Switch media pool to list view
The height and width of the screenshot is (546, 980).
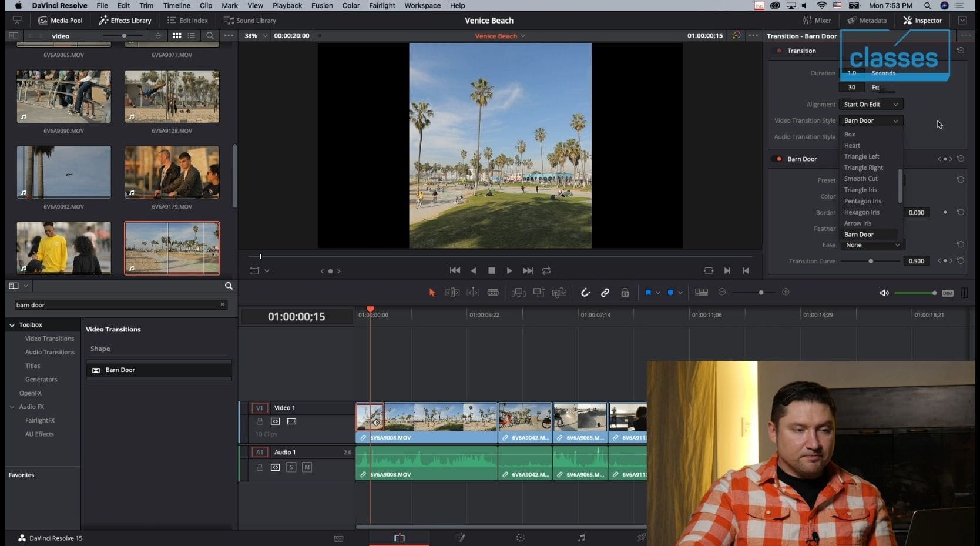192,36
